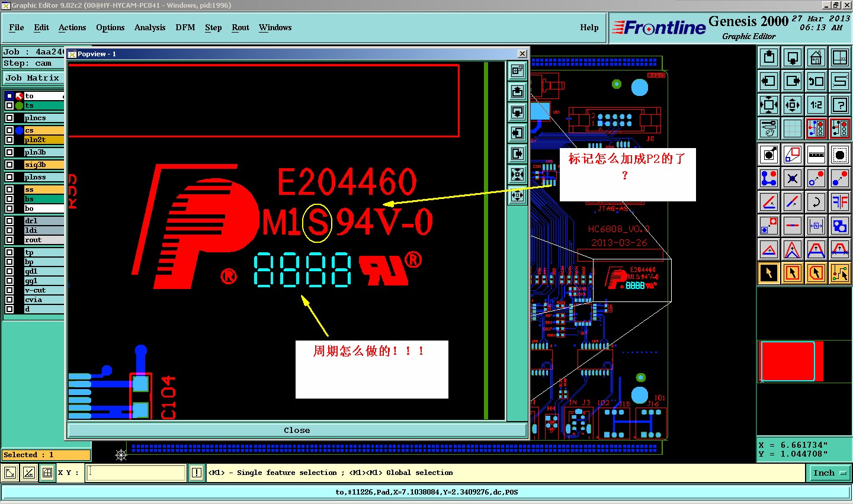Open the Actions menu
853x504 pixels.
pos(72,27)
